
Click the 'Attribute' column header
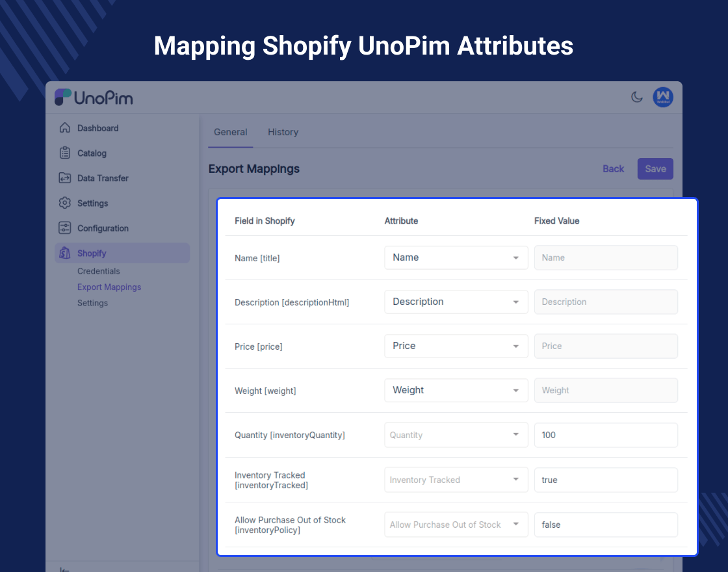pos(401,221)
